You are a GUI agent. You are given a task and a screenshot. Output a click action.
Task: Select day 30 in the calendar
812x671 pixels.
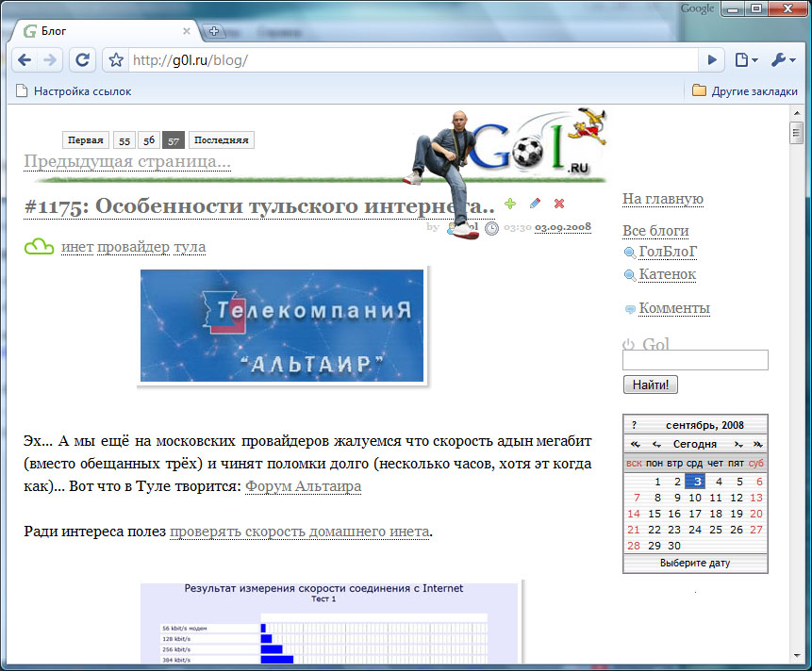(674, 546)
